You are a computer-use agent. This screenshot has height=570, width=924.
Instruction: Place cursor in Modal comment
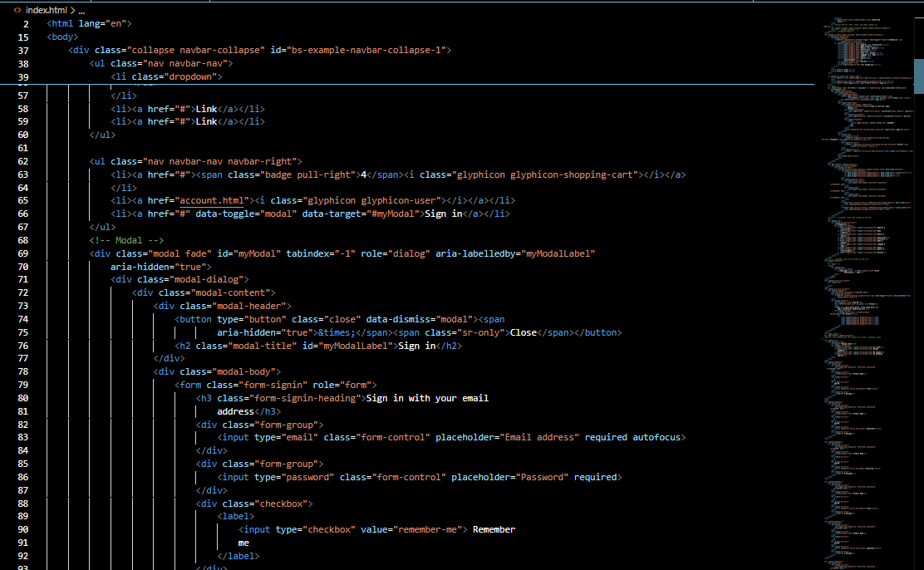pos(121,240)
